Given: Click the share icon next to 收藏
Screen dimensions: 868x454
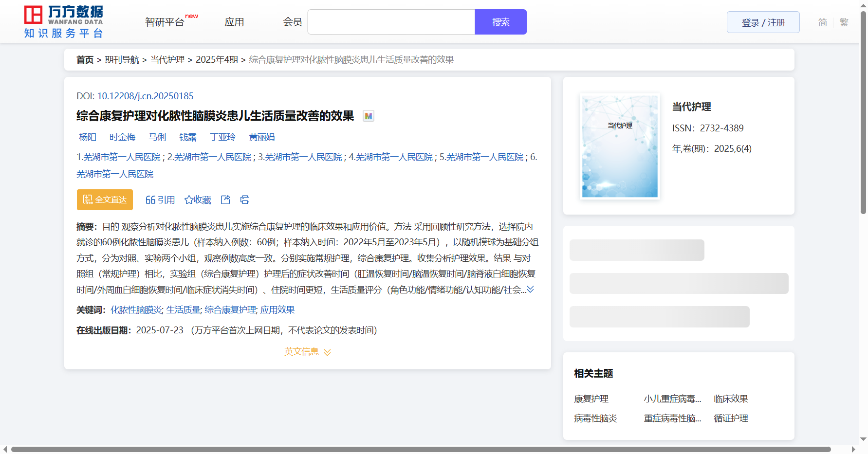Looking at the screenshot, I should pos(225,200).
